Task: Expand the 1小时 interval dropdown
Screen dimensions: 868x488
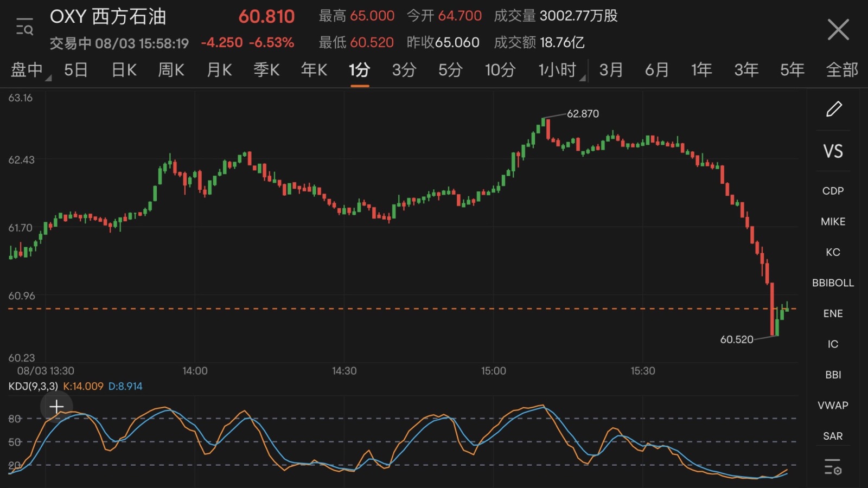Action: pos(562,70)
